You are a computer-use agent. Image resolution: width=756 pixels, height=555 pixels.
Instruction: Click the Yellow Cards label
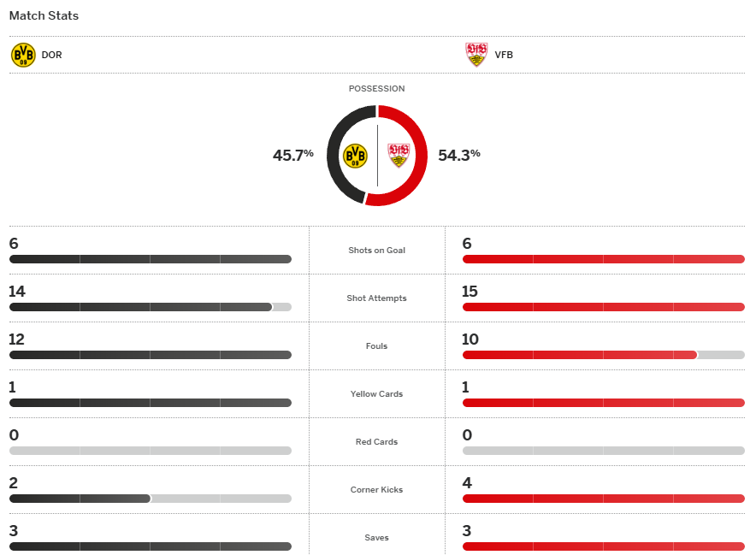[376, 394]
